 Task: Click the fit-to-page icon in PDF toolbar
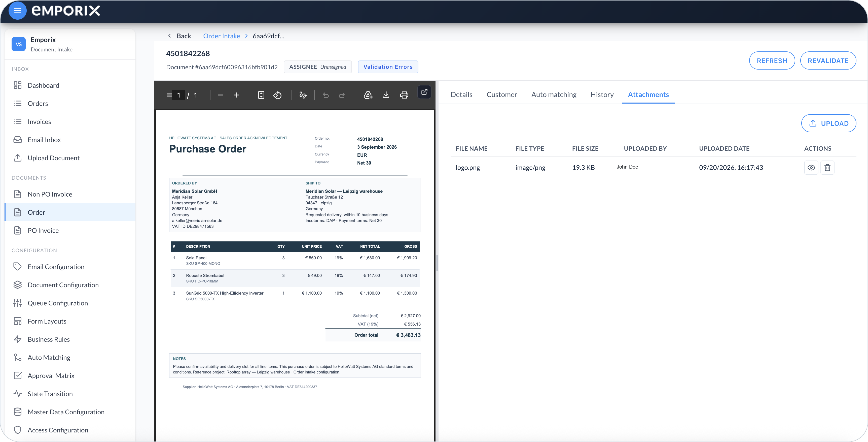pyautogui.click(x=261, y=95)
